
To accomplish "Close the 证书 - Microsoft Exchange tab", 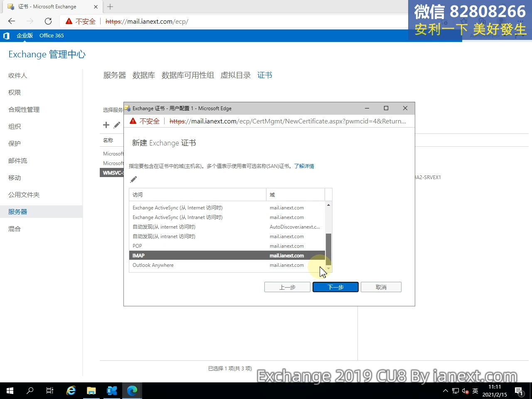I will tap(96, 7).
